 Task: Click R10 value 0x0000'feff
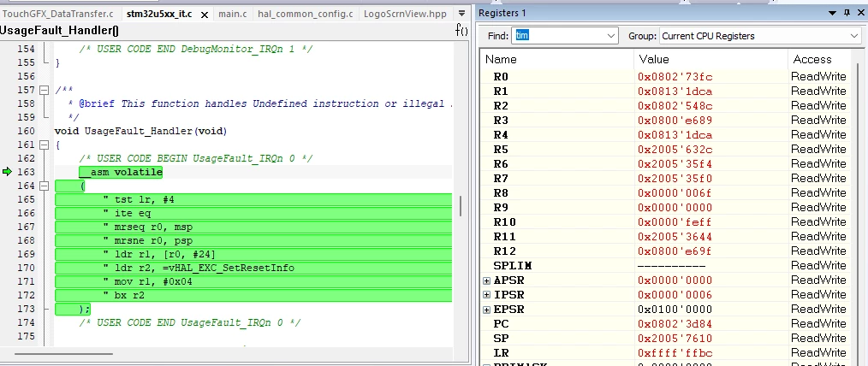[675, 222]
